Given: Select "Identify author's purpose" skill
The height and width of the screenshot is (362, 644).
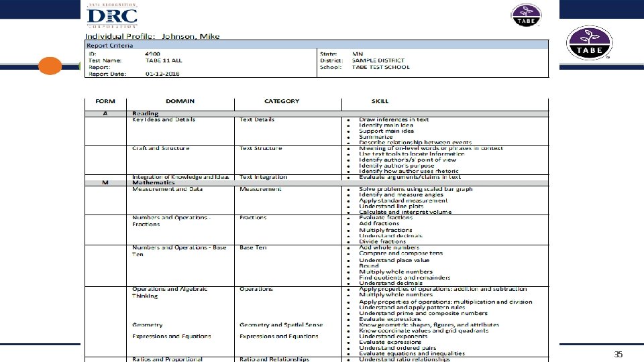Looking at the screenshot, I should pyautogui.click(x=396, y=166).
